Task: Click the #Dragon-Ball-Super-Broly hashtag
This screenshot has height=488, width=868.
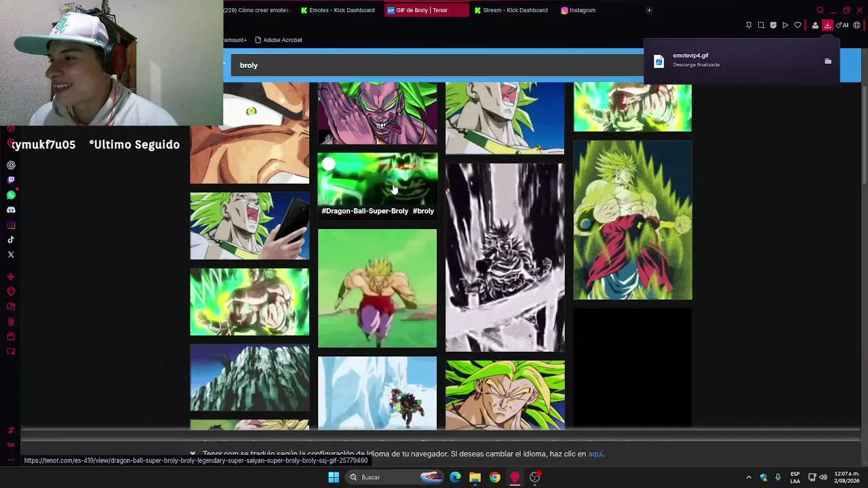Action: click(365, 211)
